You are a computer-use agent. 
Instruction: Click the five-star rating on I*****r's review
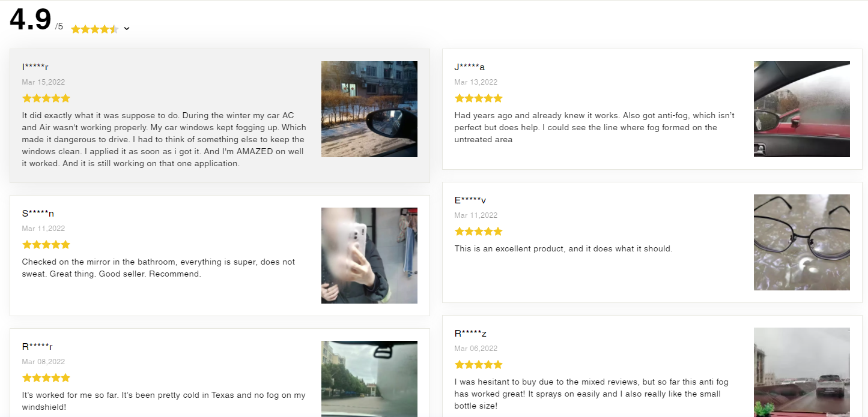click(x=46, y=98)
